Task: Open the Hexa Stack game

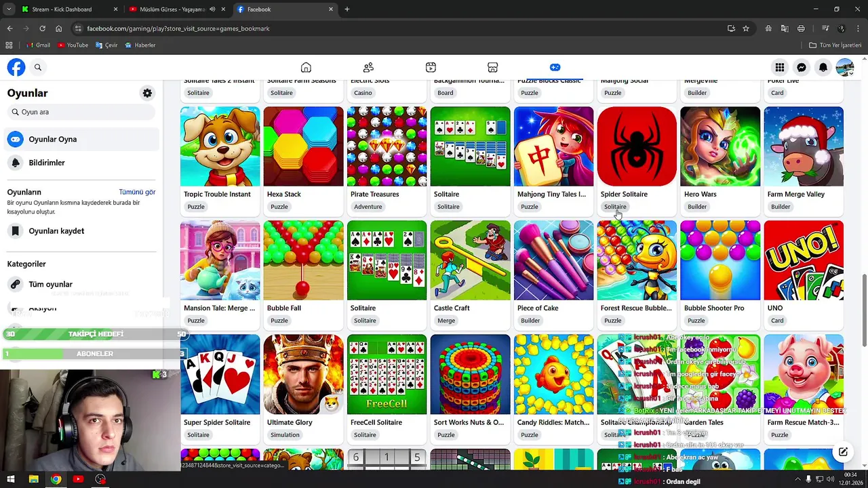Action: 303,146
